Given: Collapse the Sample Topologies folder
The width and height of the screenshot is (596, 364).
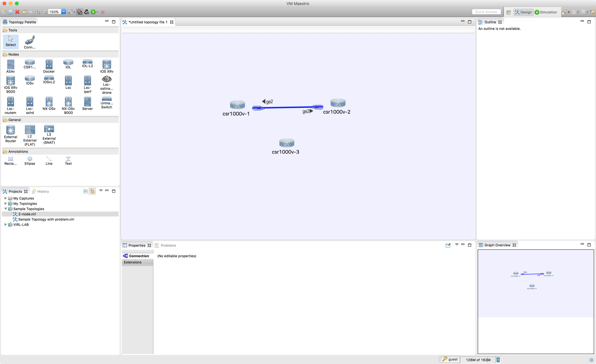Looking at the screenshot, I should (x=6, y=209).
